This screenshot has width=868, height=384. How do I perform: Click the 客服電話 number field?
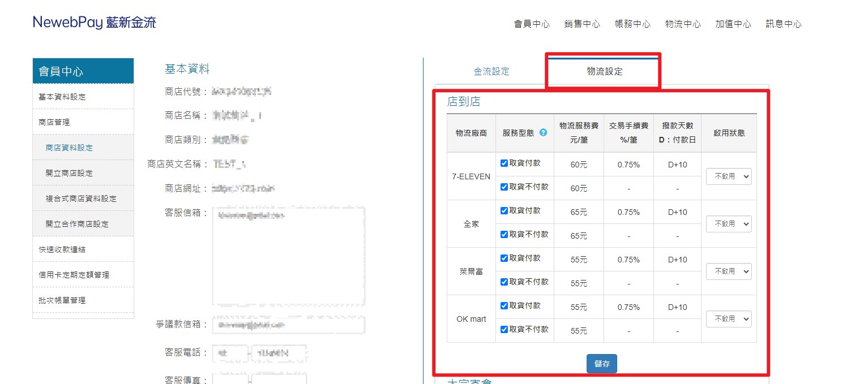[x=280, y=353]
